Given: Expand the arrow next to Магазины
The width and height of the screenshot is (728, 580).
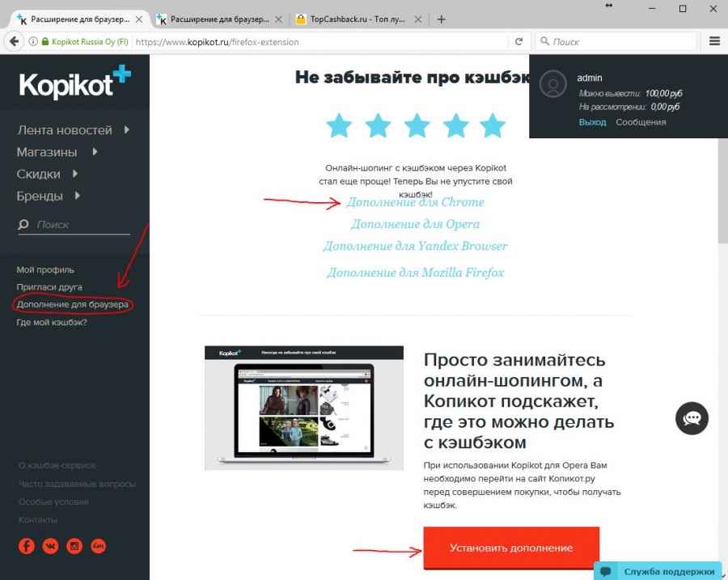Looking at the screenshot, I should (95, 152).
